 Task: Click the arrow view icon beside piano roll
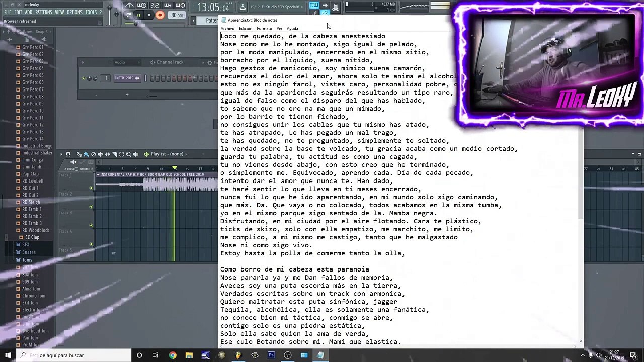point(325,6)
